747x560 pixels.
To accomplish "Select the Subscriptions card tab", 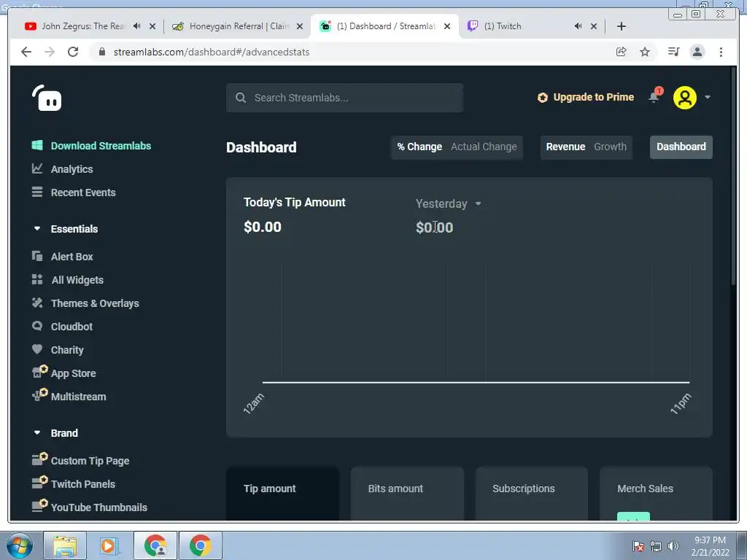I will [532, 494].
